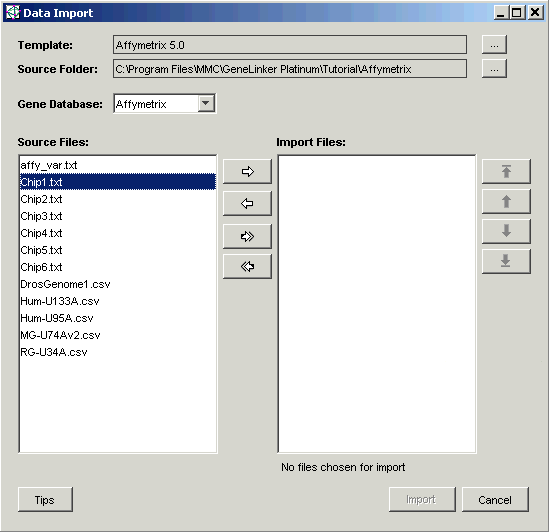Move import file down one position
The width and height of the screenshot is (549, 532).
point(506,231)
